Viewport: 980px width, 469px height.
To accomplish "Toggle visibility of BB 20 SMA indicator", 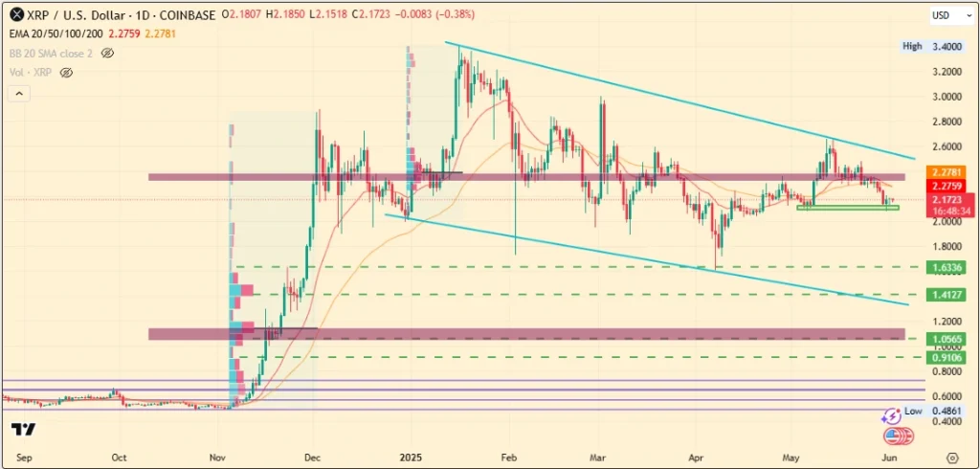I will [107, 54].
